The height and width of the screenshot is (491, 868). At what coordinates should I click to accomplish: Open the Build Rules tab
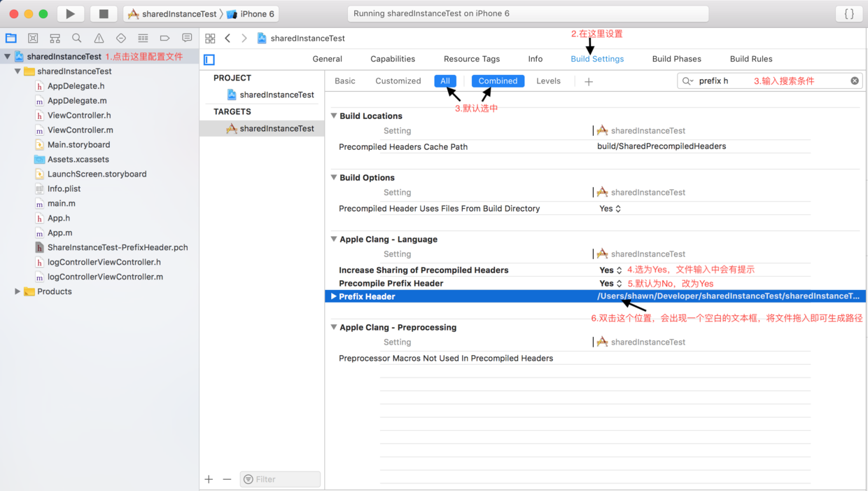751,59
